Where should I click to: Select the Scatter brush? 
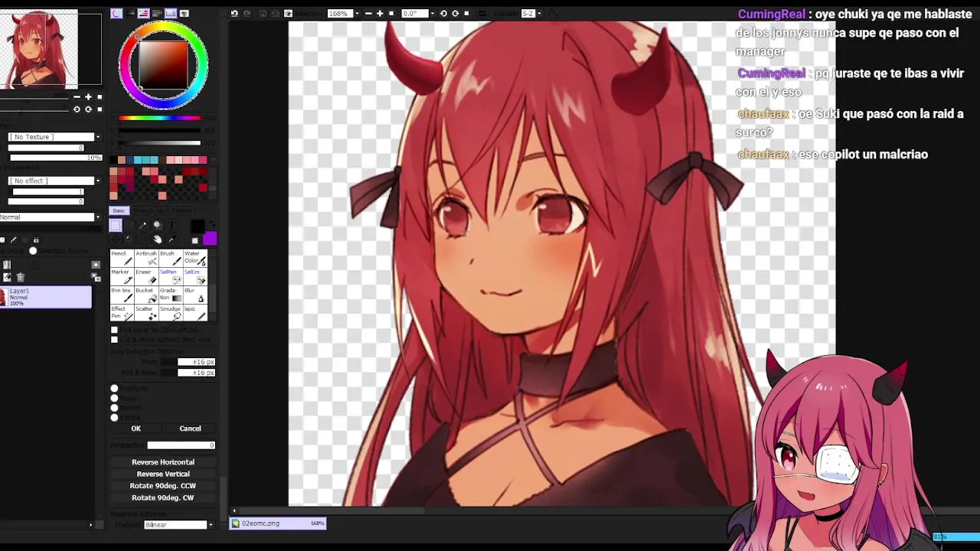146,313
